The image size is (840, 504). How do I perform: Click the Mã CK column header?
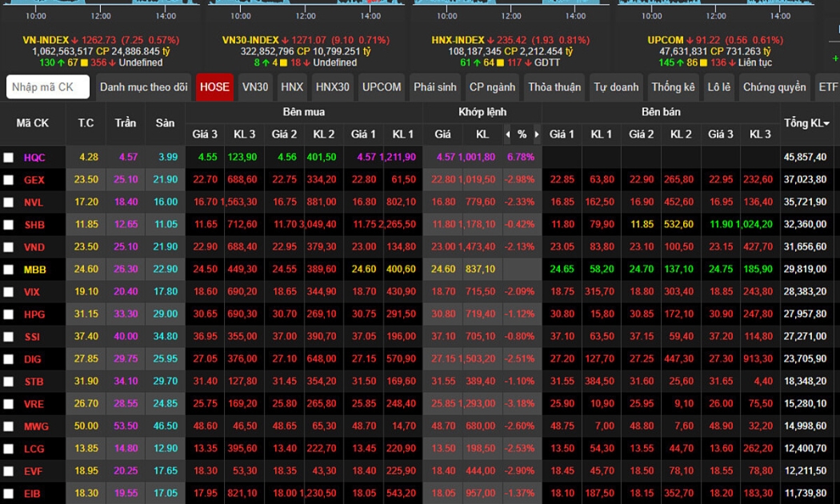33,123
